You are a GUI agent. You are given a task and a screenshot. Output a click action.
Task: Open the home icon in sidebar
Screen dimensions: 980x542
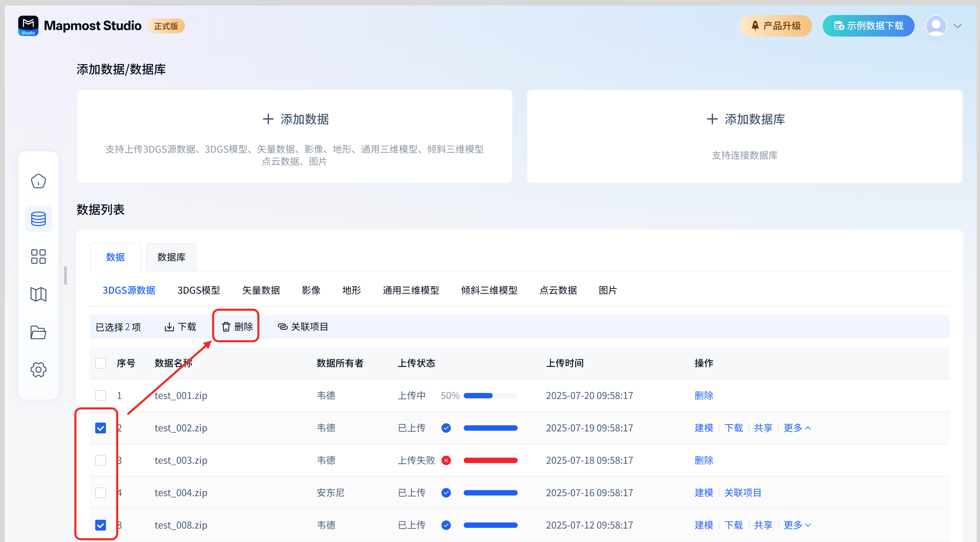coord(38,181)
